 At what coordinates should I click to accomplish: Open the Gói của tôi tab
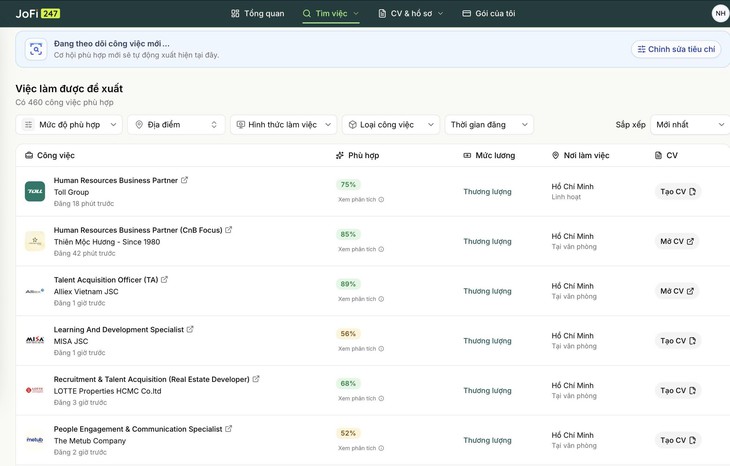point(488,14)
